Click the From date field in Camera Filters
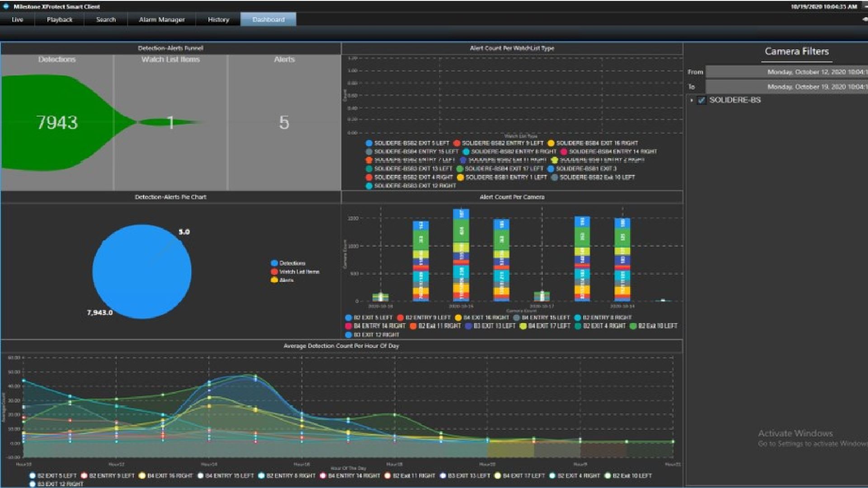The height and width of the screenshot is (488, 868). click(x=787, y=72)
